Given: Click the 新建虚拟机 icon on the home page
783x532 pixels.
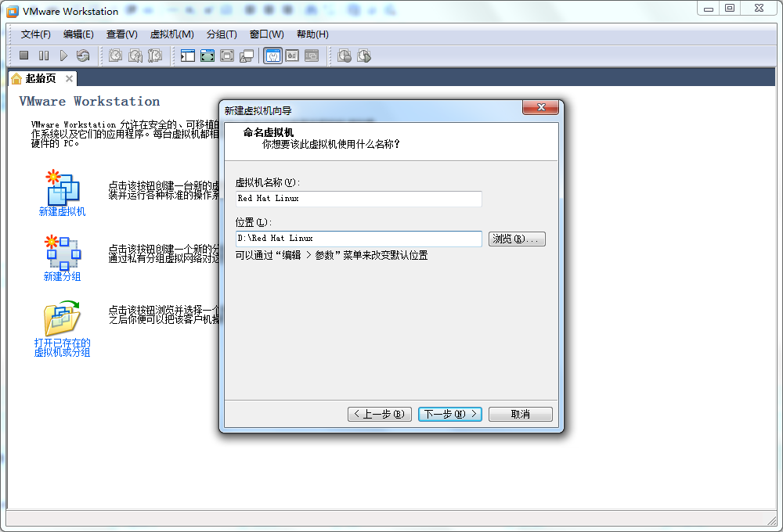Looking at the screenshot, I should 63,187.
